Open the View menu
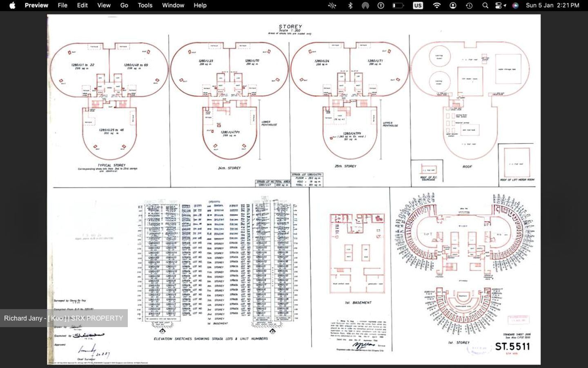 (x=104, y=5)
